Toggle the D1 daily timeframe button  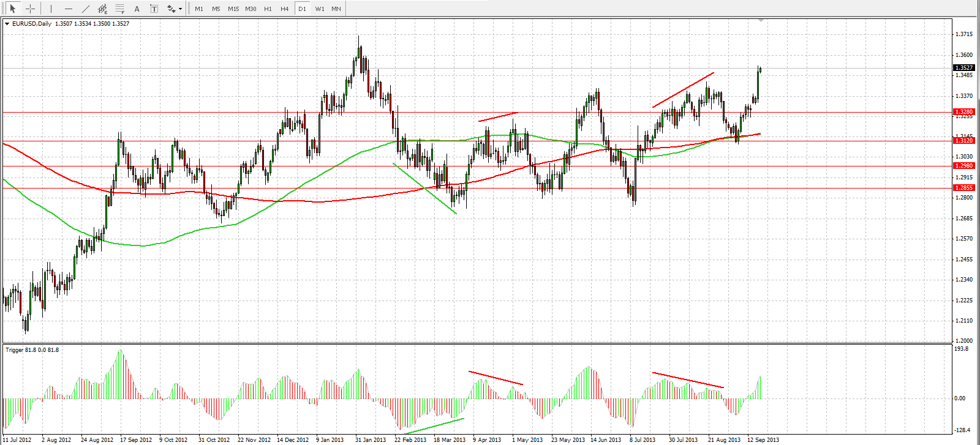tap(302, 9)
